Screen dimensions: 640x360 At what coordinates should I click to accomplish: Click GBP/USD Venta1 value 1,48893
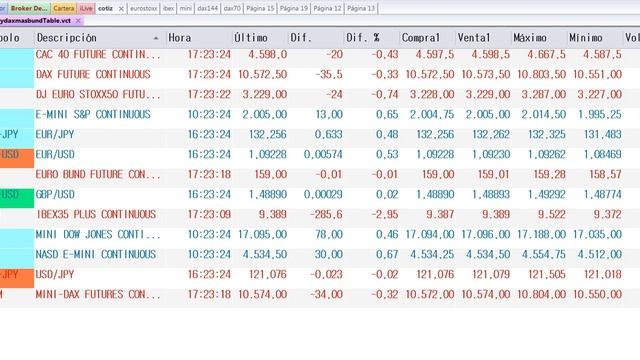(491, 194)
